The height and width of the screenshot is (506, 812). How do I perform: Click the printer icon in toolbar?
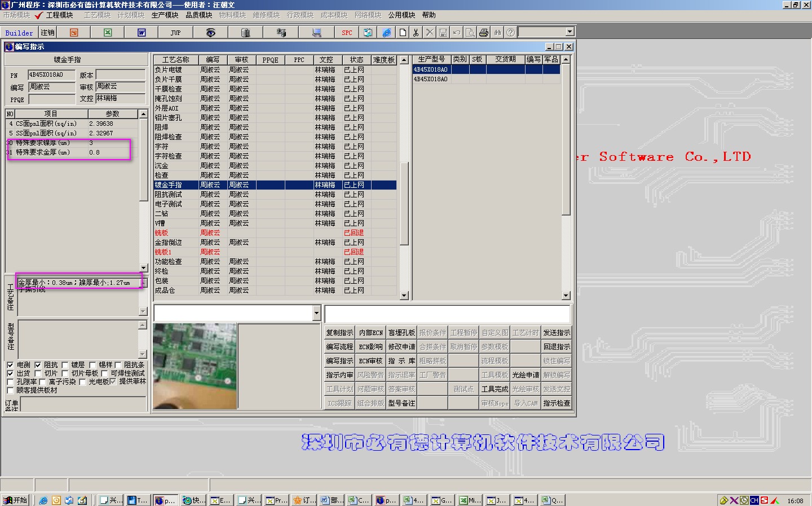tap(484, 33)
